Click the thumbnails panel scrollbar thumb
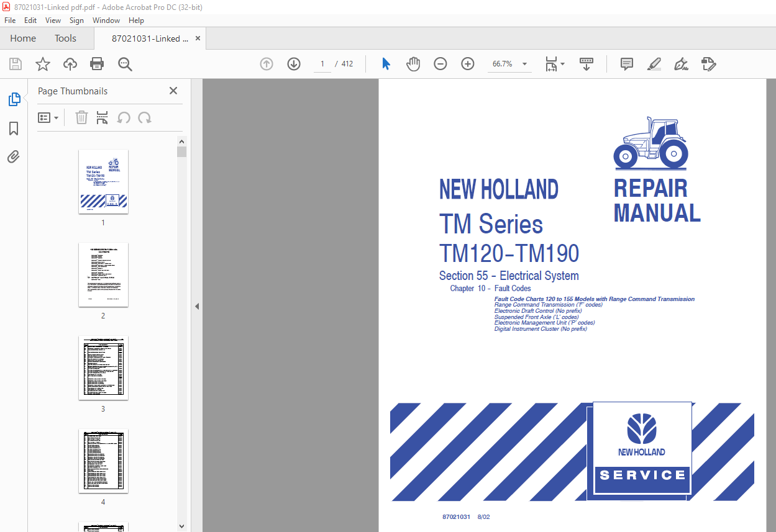The width and height of the screenshot is (776, 532). 181,151
